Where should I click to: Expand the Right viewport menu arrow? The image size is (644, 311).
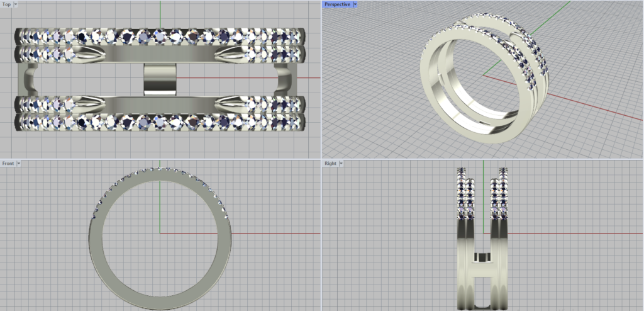click(340, 163)
